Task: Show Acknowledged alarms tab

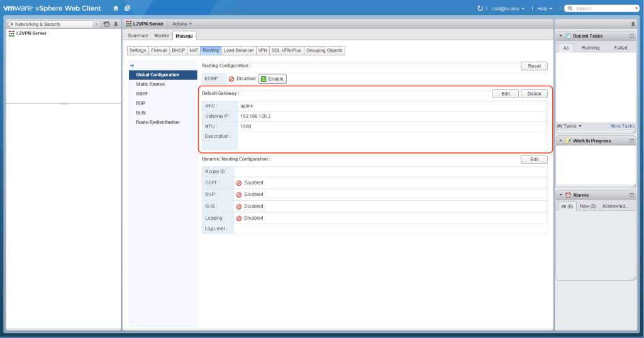Action: tap(615, 206)
